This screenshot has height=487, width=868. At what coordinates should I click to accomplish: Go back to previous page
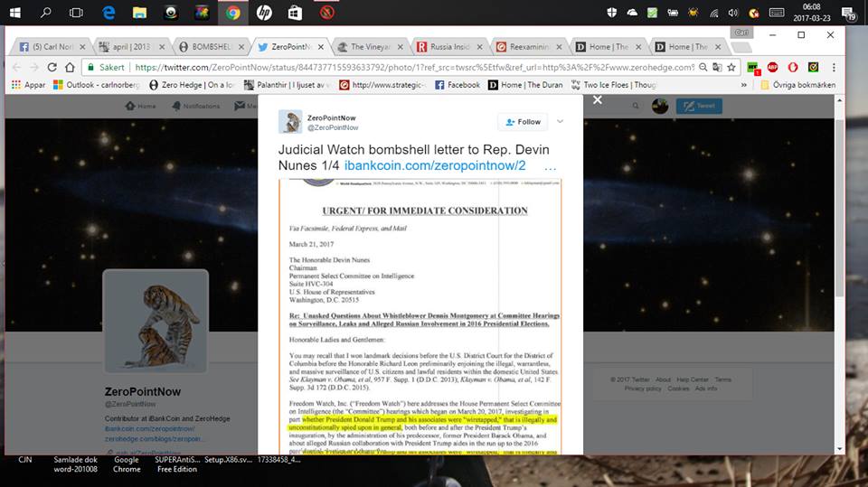[14, 67]
